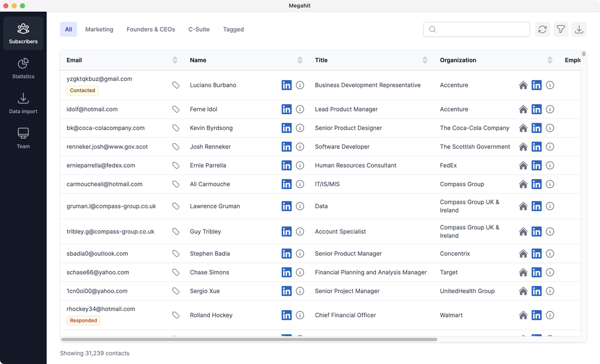The image size is (600, 364).
Task: Sort by the Organization column arrows
Action: click(x=550, y=60)
